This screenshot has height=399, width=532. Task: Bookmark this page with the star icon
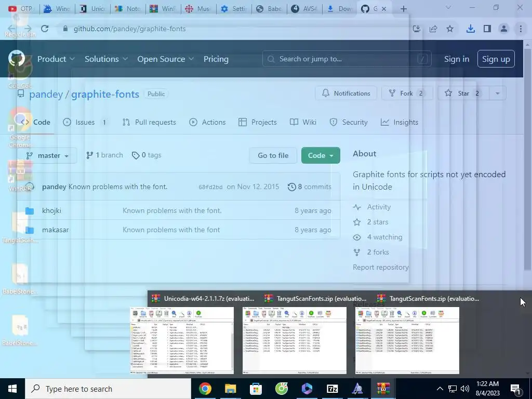[450, 29]
